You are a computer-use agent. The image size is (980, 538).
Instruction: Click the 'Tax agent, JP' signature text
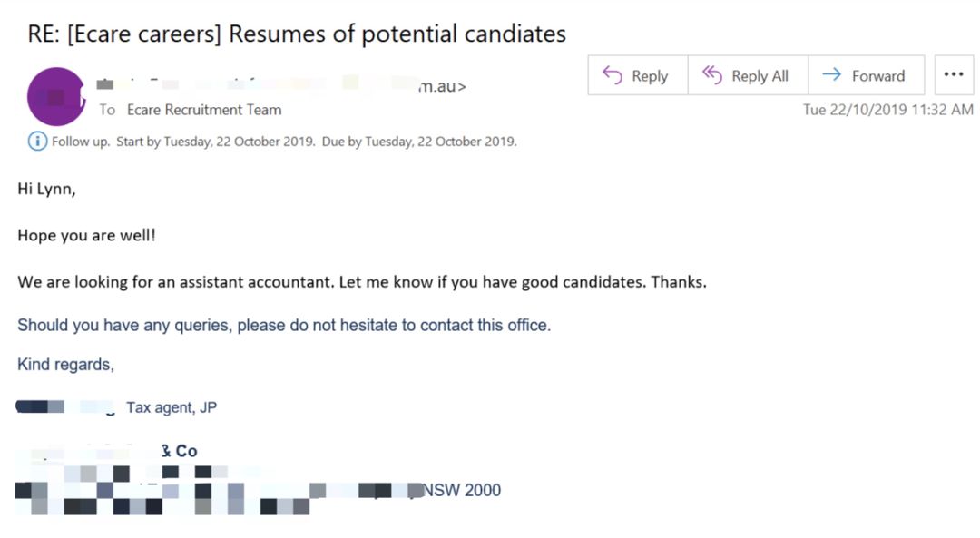tap(171, 407)
